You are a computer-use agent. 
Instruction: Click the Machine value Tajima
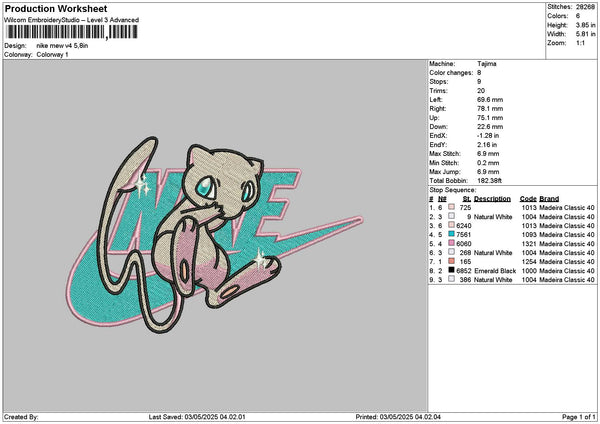(487, 64)
